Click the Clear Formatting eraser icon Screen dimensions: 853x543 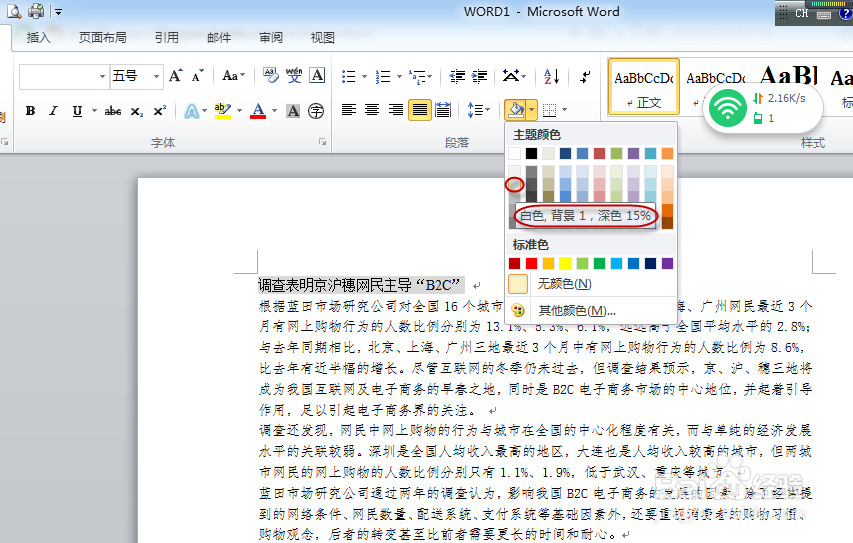tap(270, 75)
